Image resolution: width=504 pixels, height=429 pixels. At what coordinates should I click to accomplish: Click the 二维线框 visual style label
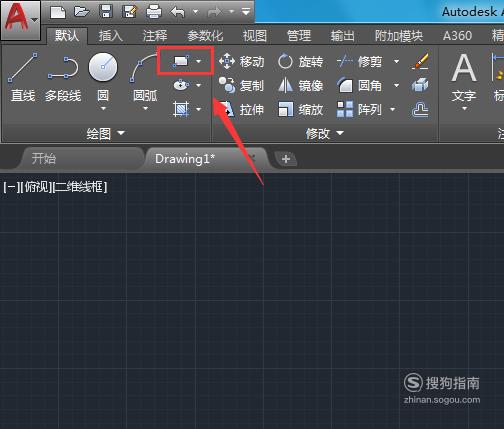[80, 187]
